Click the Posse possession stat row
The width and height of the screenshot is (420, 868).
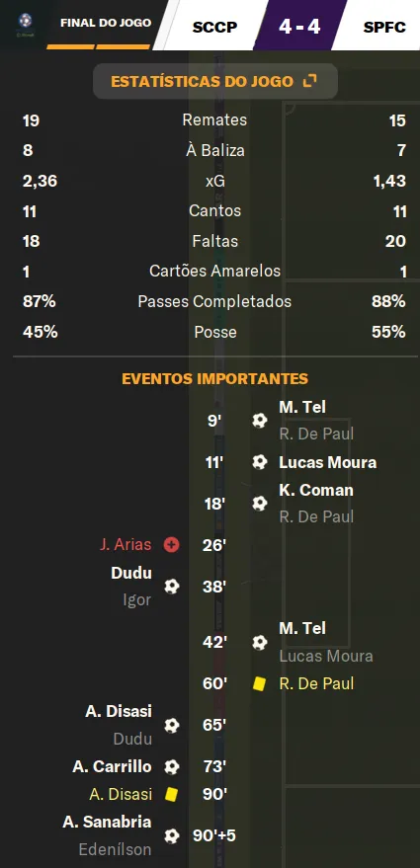tap(214, 332)
